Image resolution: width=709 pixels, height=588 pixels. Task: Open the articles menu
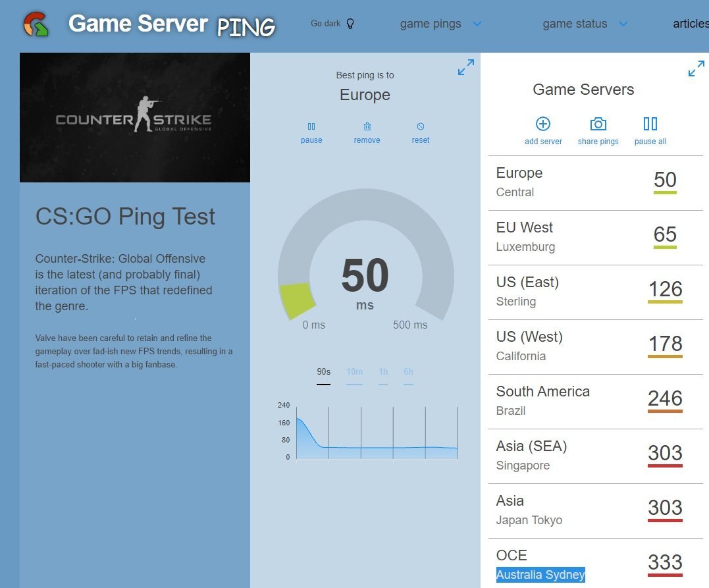[691, 24]
